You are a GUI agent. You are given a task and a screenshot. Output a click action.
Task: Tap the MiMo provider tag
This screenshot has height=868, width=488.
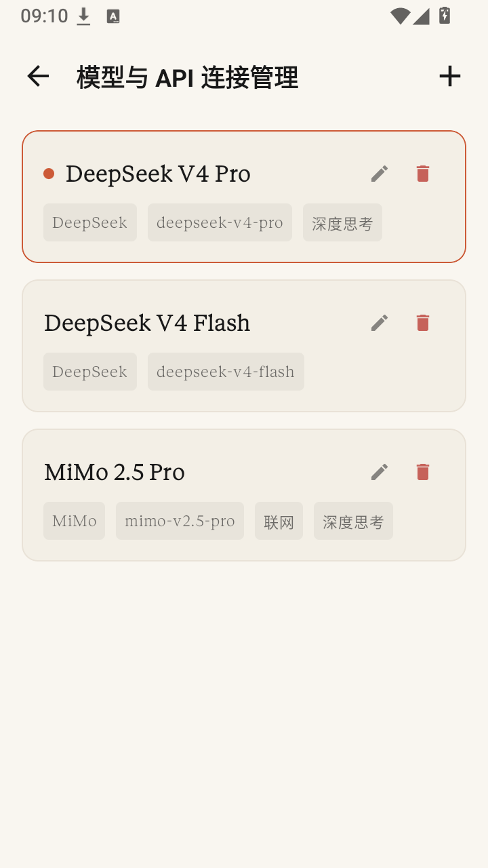click(74, 521)
